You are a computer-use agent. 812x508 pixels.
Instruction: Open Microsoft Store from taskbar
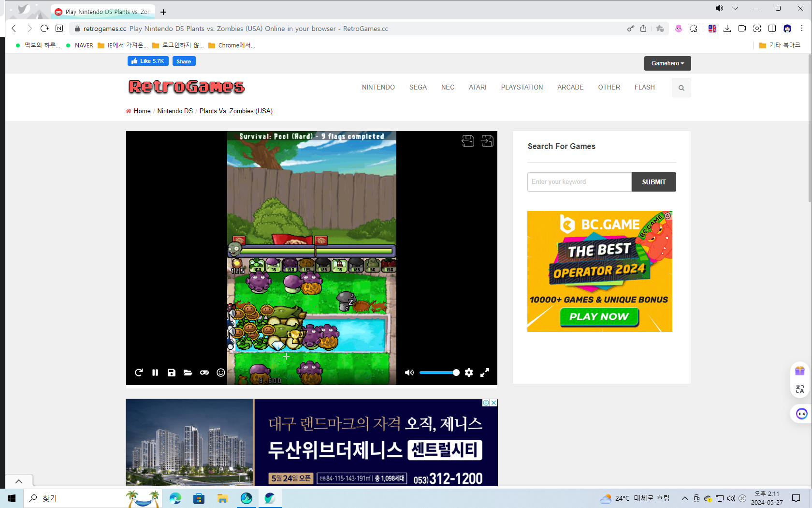pyautogui.click(x=199, y=498)
